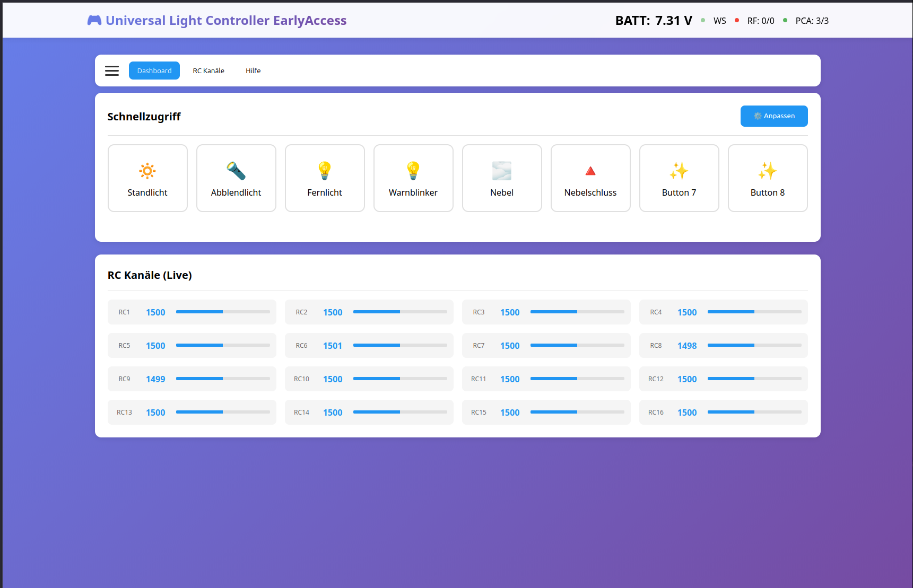Image resolution: width=913 pixels, height=588 pixels.
Task: Click the Standlicht sun icon
Action: pyautogui.click(x=147, y=171)
